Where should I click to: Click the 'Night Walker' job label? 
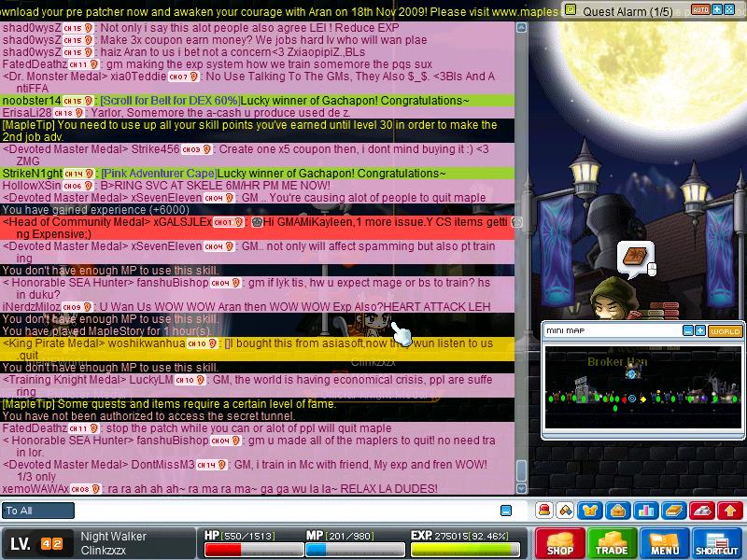(113, 536)
